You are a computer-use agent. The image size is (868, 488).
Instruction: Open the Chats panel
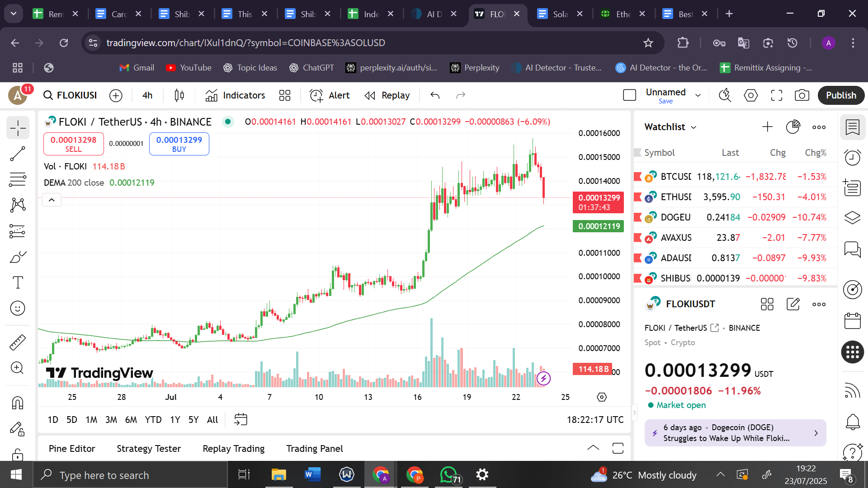pos(853,249)
